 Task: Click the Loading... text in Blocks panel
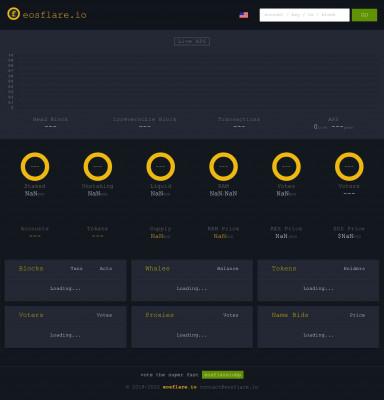tap(65, 288)
